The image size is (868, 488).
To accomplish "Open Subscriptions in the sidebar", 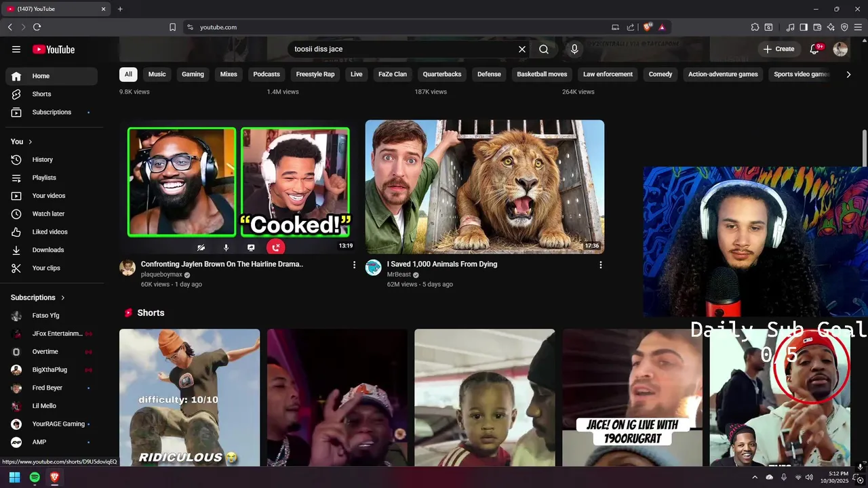I will [x=52, y=112].
